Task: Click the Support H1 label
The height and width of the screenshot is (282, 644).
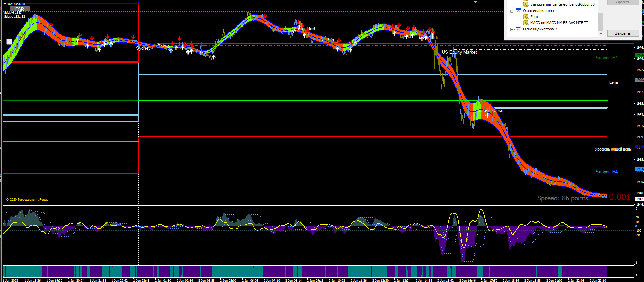Action: pyautogui.click(x=607, y=58)
